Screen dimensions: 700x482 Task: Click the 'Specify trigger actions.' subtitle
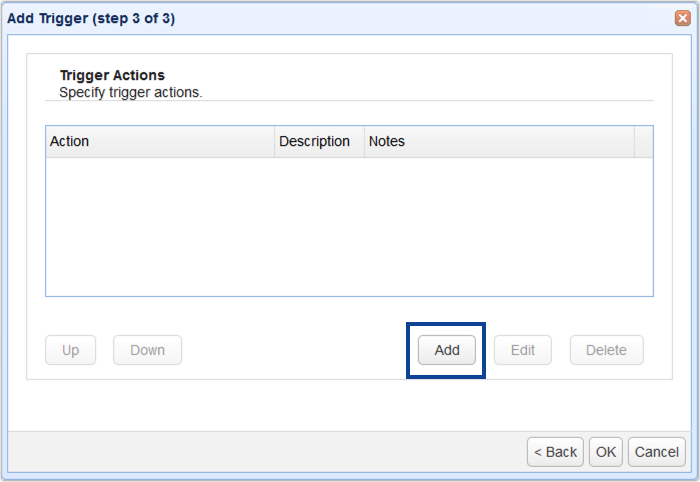pyautogui.click(x=131, y=92)
